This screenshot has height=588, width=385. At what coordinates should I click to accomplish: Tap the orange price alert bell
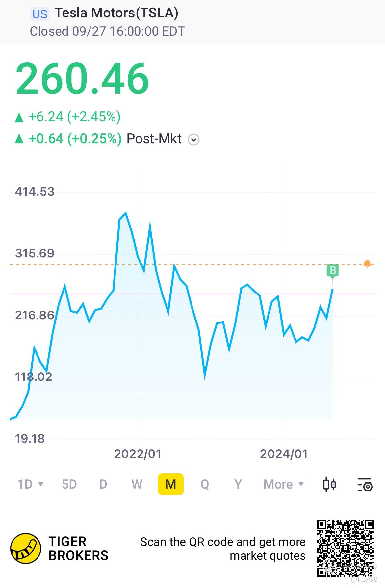(367, 264)
